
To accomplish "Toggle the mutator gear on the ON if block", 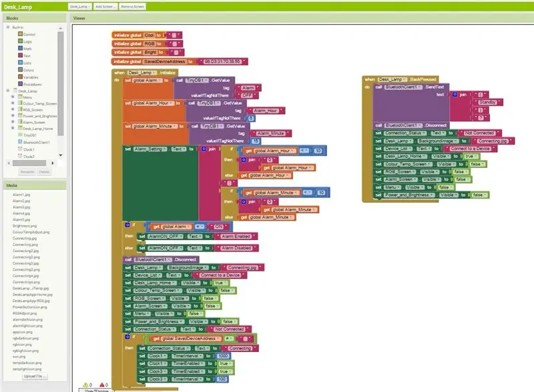I will point(127,225).
